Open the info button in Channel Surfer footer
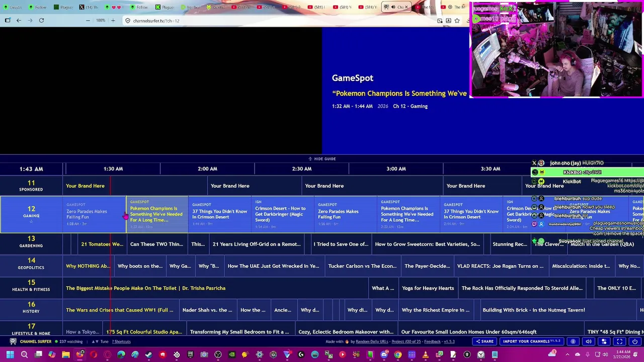Image resolution: width=644 pixels, height=362 pixels. click(x=573, y=341)
